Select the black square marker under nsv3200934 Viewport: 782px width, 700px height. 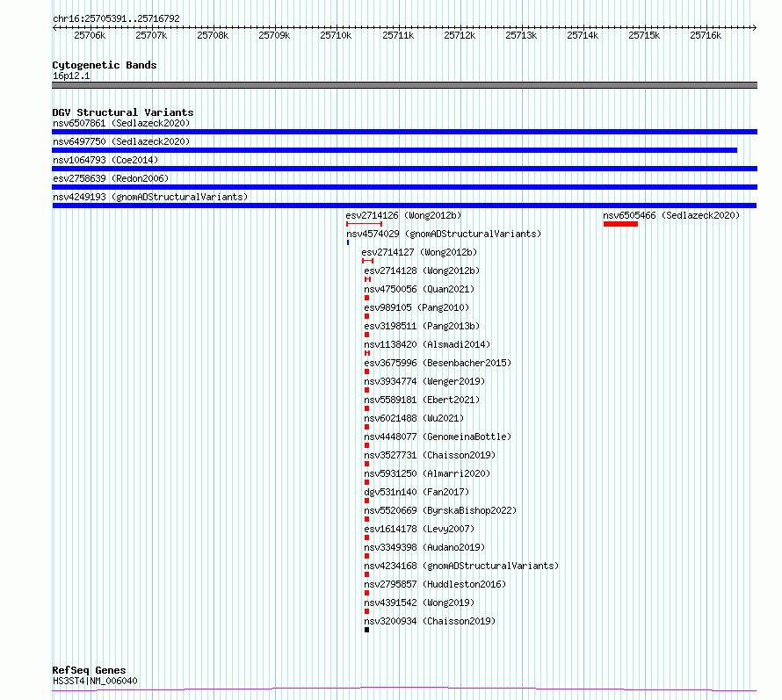click(x=367, y=630)
